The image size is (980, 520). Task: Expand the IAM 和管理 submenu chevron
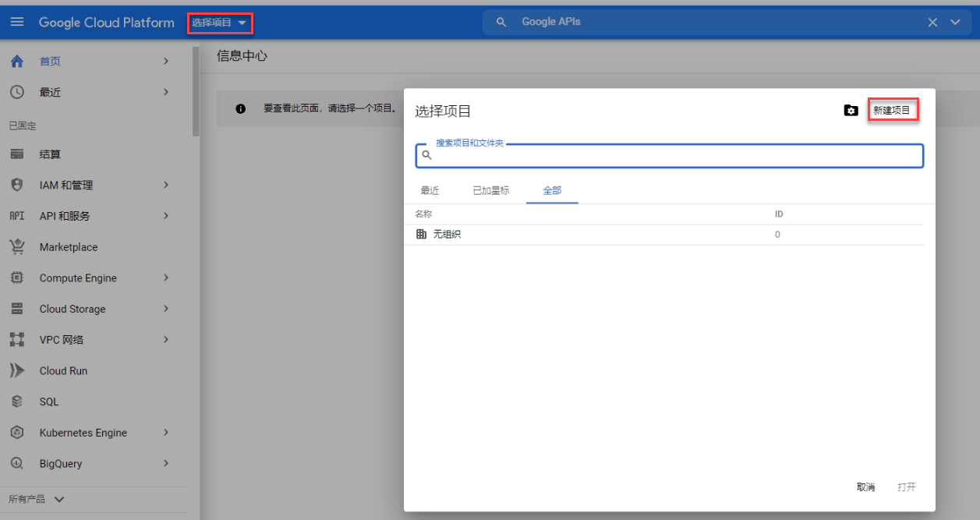pyautogui.click(x=166, y=185)
